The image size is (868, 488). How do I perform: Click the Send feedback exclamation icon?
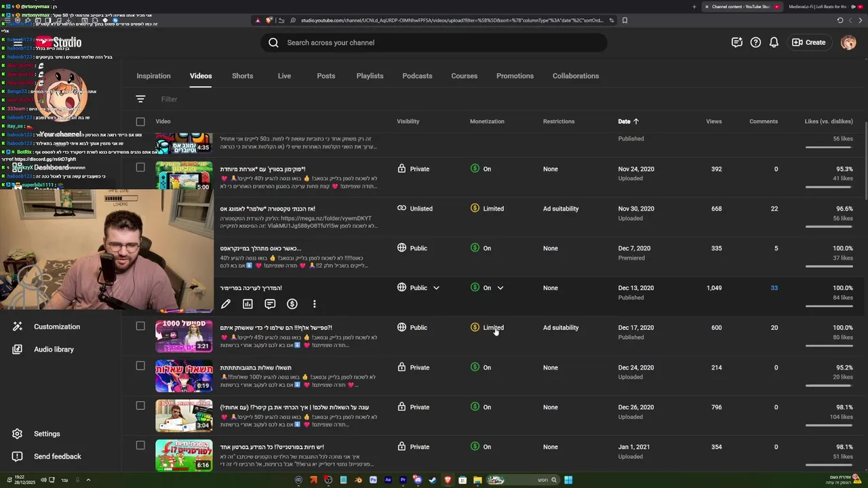[x=18, y=456]
